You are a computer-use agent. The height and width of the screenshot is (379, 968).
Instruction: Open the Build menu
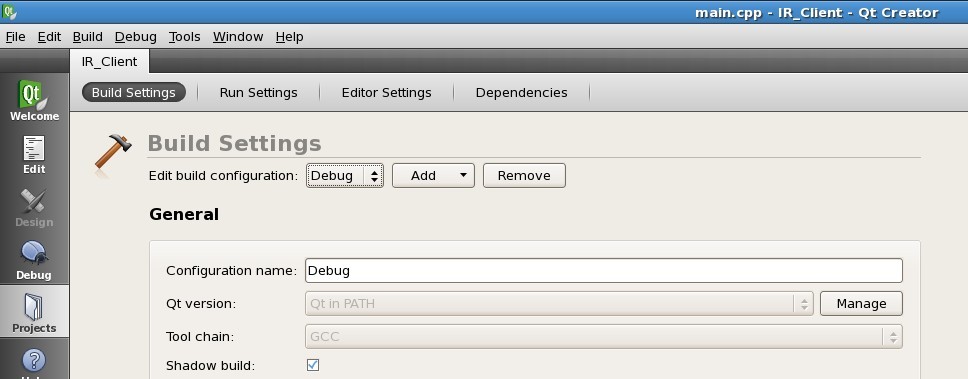point(88,37)
